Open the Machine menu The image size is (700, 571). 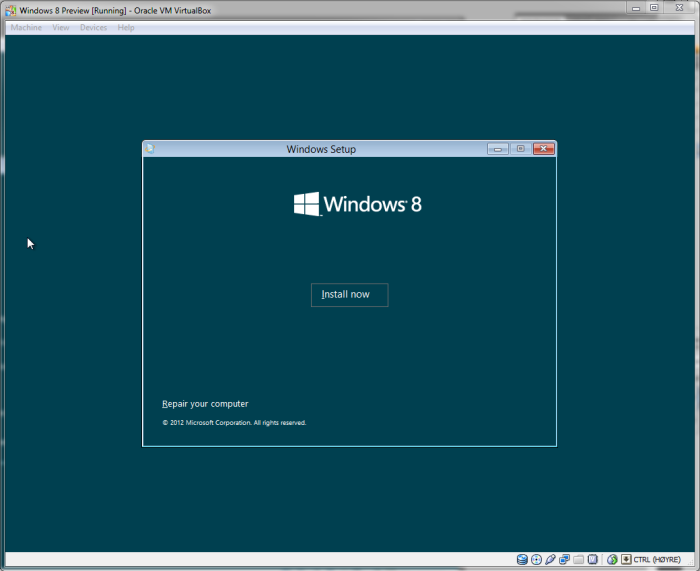(26, 27)
